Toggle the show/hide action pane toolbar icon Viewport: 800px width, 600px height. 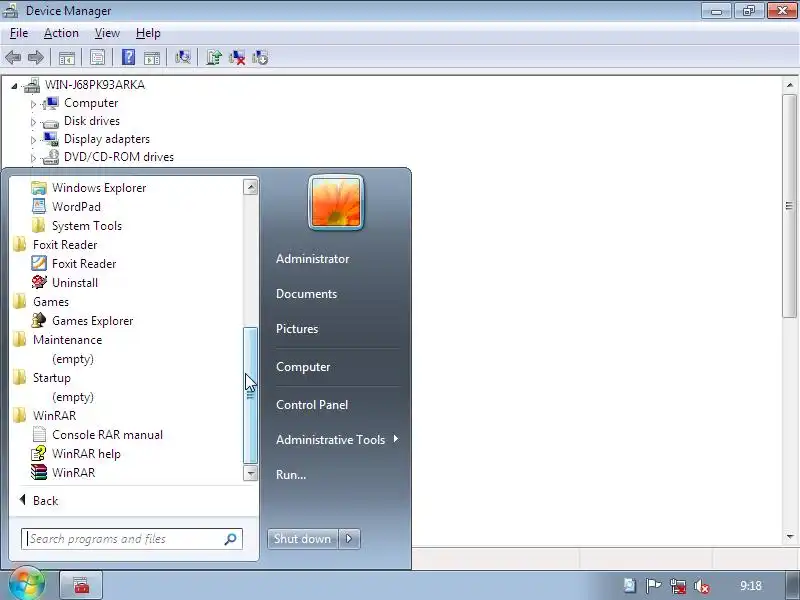[x=152, y=58]
